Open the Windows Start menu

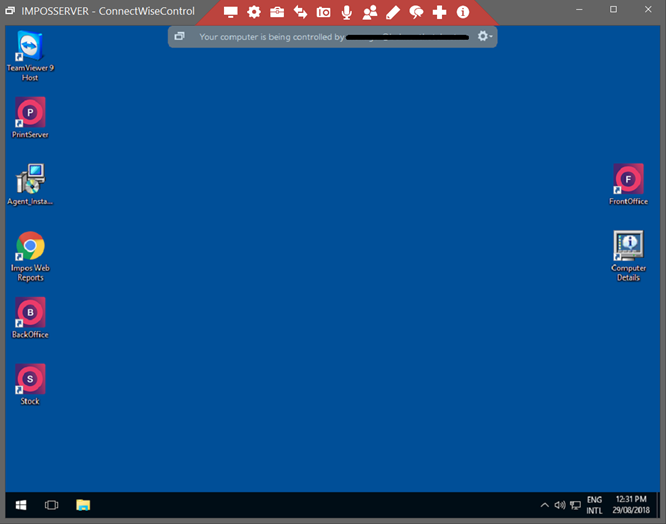pos(21,505)
